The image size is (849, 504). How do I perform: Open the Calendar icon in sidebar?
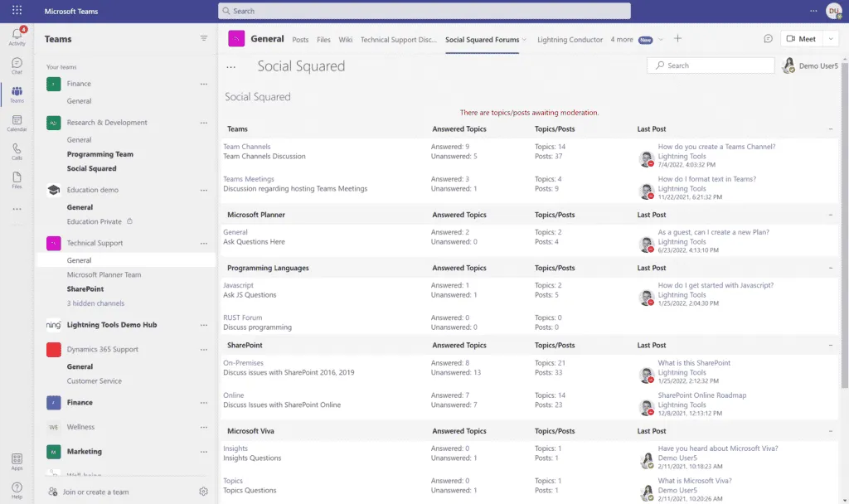[x=17, y=123]
